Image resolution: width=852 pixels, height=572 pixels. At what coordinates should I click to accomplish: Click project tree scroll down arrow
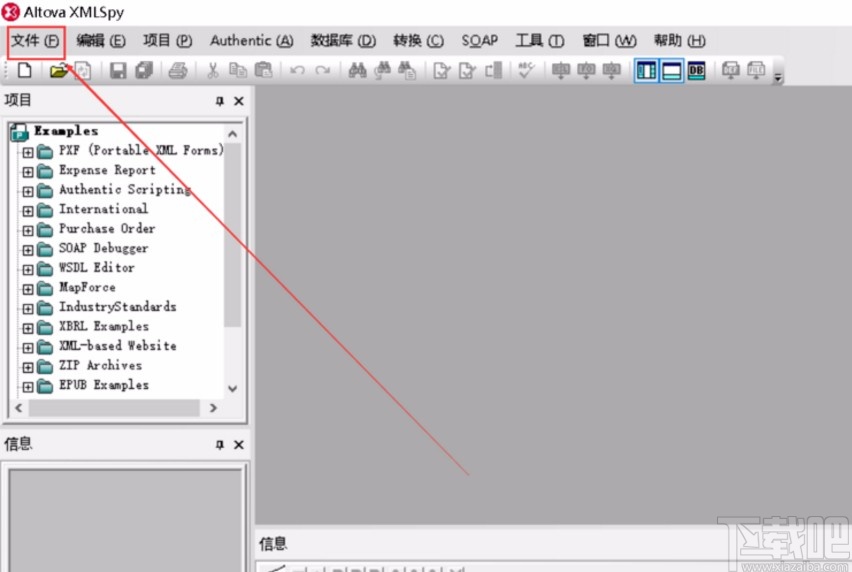coord(233,388)
